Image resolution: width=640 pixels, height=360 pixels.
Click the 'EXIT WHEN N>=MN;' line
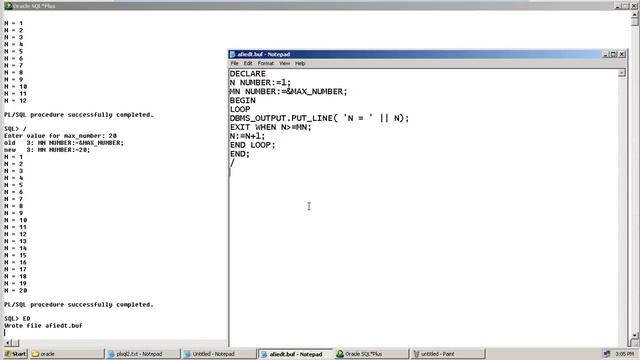tap(271, 127)
